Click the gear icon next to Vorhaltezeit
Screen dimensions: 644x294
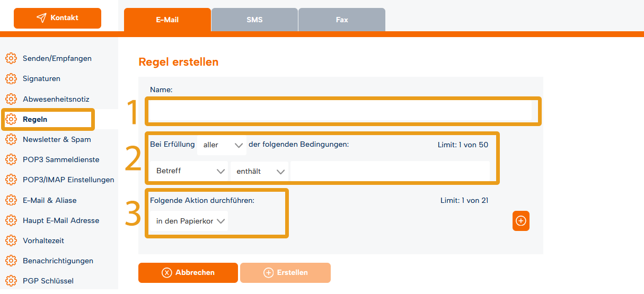[11, 240]
